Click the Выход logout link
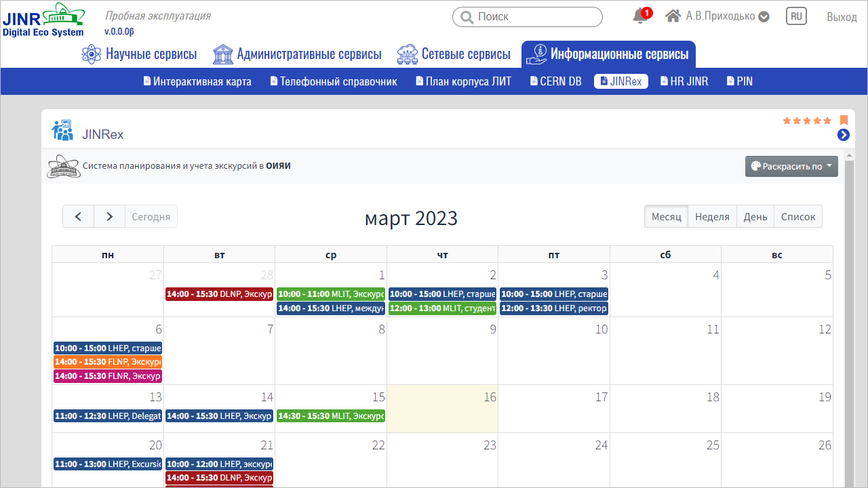 (842, 17)
